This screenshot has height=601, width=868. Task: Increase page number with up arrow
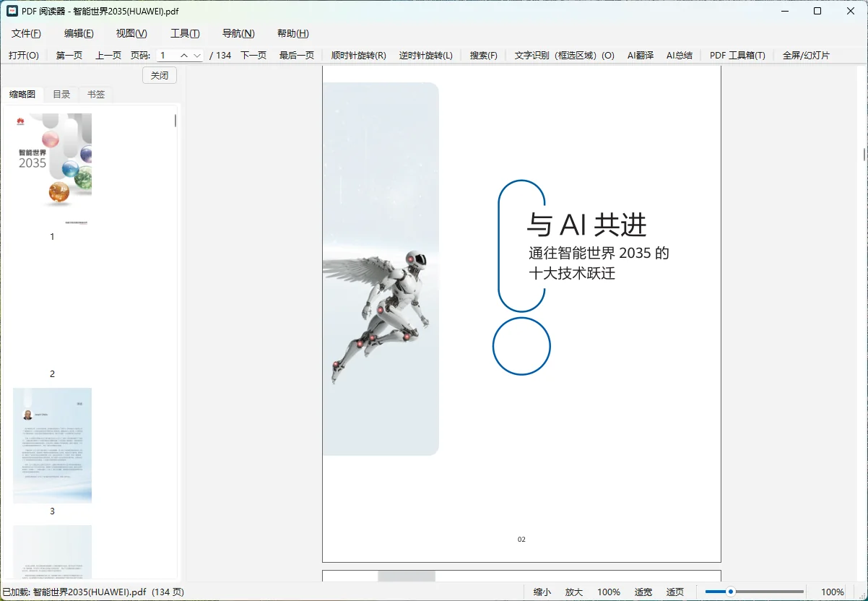tap(184, 56)
